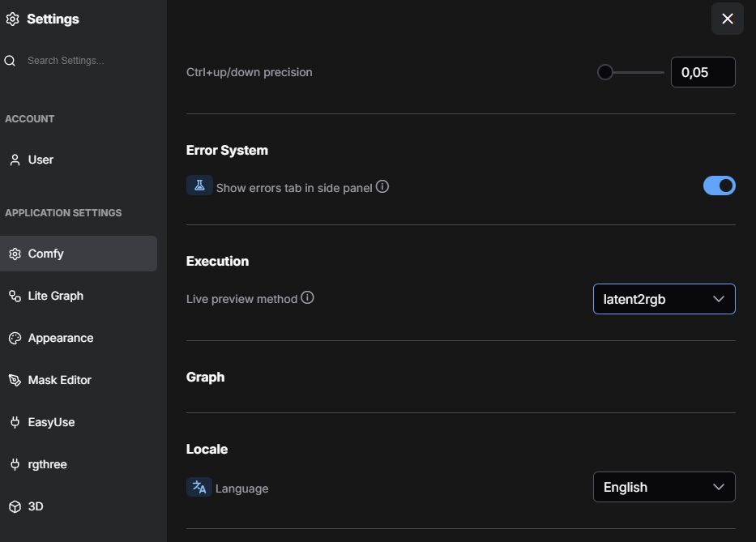Click the search magnifier icon
The image size is (756, 542).
click(10, 61)
